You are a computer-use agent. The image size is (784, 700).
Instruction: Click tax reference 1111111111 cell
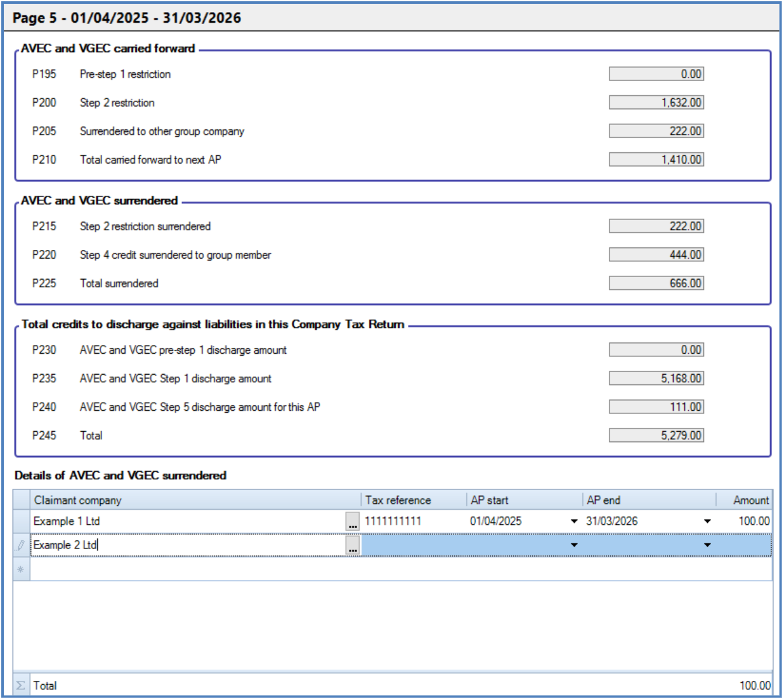[414, 521]
